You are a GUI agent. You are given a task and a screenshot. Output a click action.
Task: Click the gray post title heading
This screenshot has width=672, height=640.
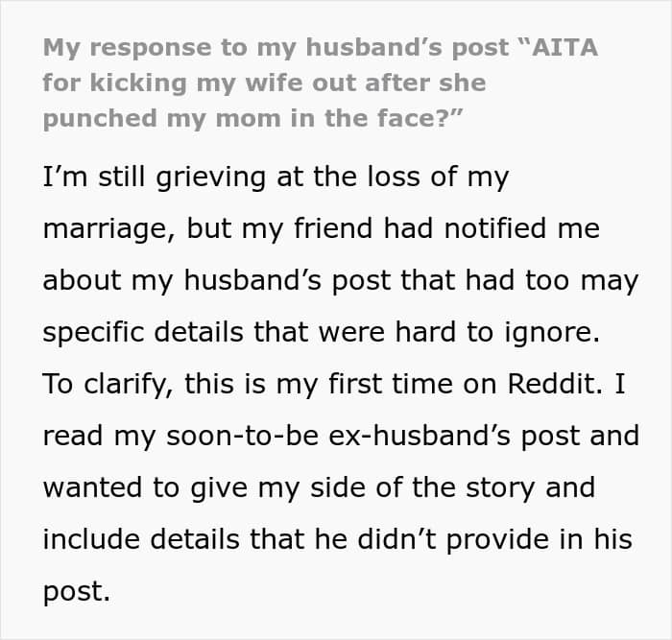(317, 83)
